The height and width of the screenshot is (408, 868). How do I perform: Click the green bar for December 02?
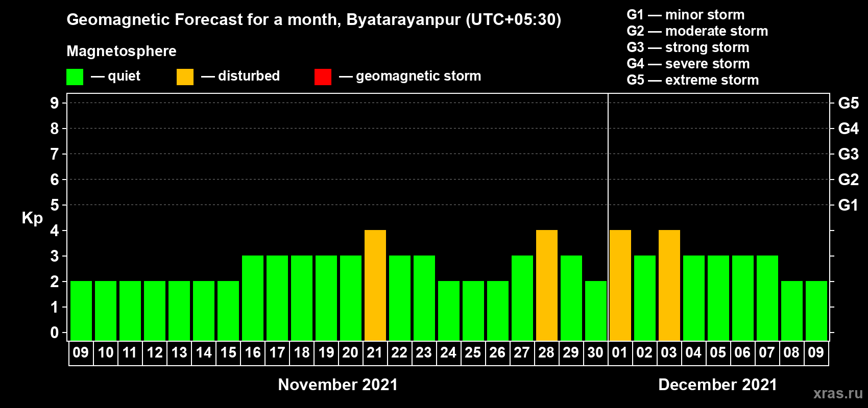[x=645, y=298]
